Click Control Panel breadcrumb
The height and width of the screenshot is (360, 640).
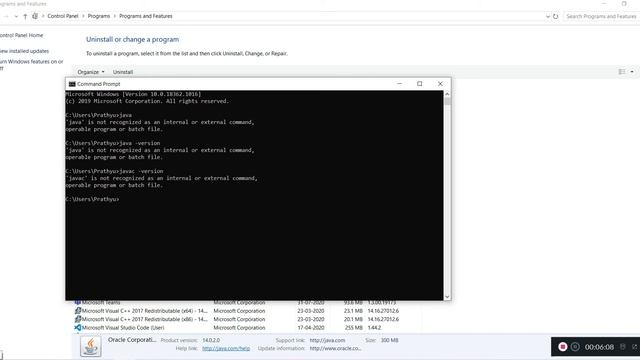[x=62, y=16]
